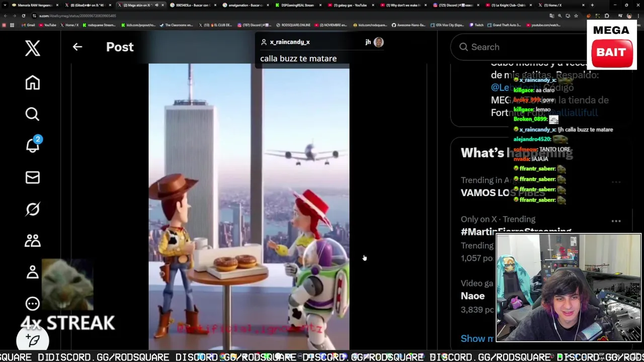
Task: Switch to Memoria RAM Vengeance tab
Action: click(34, 5)
